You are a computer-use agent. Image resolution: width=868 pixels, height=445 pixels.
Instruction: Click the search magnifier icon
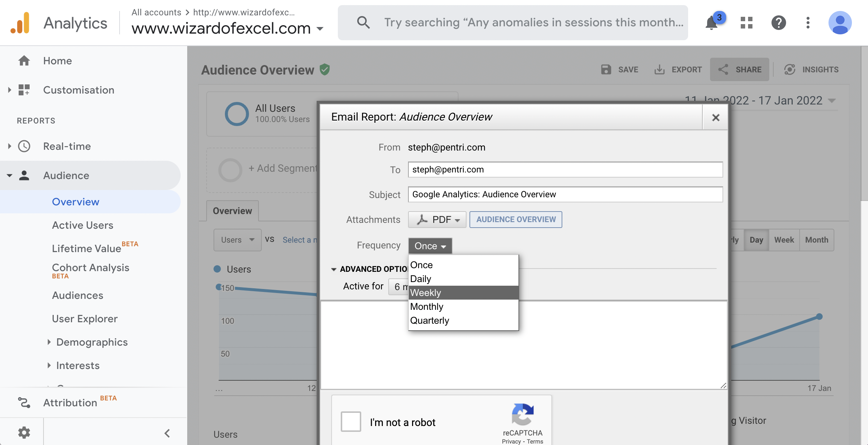(x=363, y=23)
